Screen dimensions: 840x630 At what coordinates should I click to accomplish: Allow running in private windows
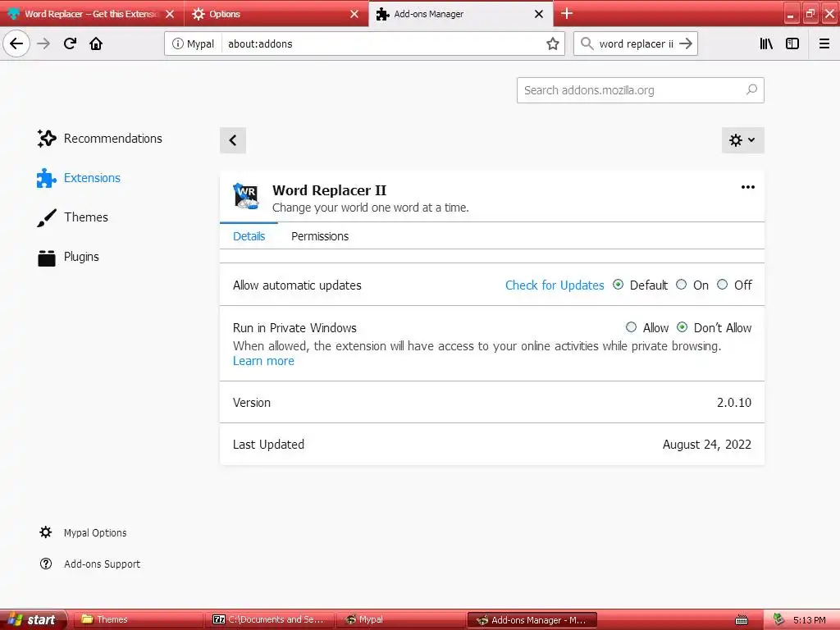pyautogui.click(x=631, y=326)
